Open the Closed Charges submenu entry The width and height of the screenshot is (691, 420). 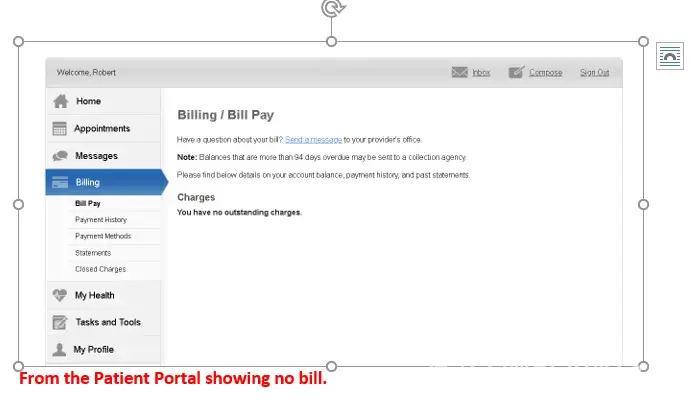(100, 269)
